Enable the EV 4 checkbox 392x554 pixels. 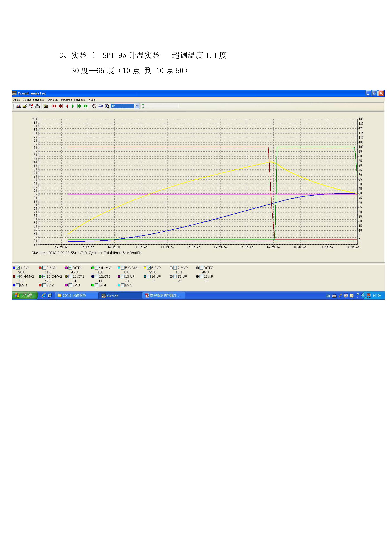tap(96, 285)
